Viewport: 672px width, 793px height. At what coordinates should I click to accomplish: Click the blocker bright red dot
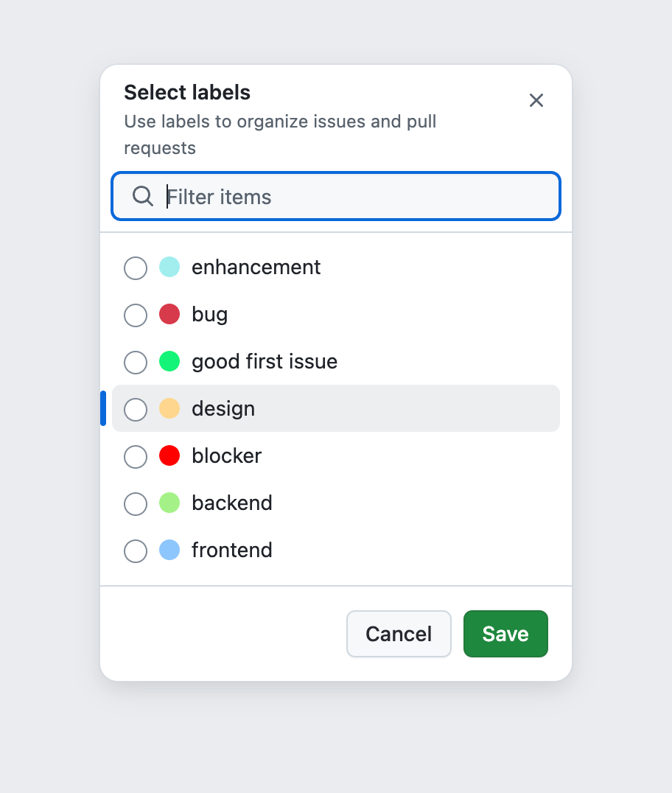[169, 455]
